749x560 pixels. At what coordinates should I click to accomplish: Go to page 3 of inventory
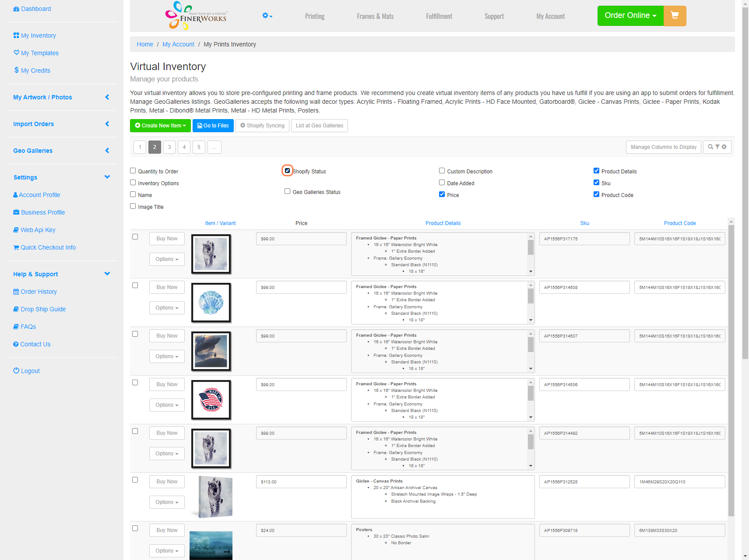coord(169,147)
